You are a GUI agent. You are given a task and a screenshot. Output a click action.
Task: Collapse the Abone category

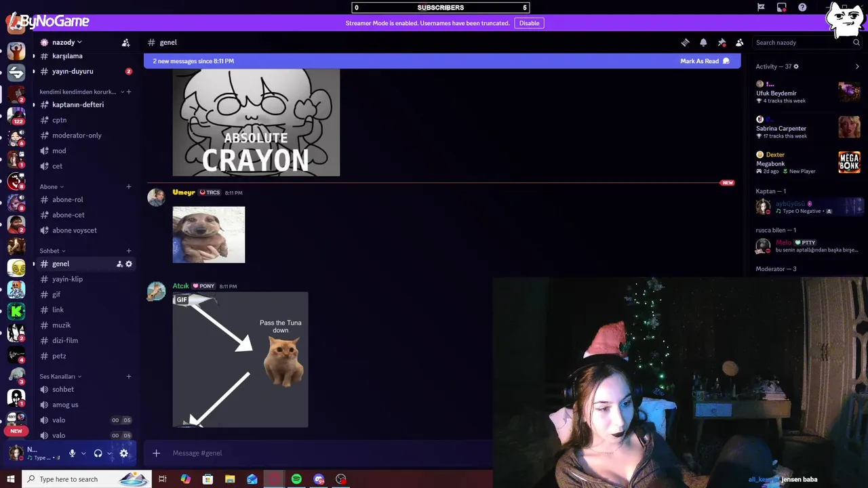click(x=52, y=186)
